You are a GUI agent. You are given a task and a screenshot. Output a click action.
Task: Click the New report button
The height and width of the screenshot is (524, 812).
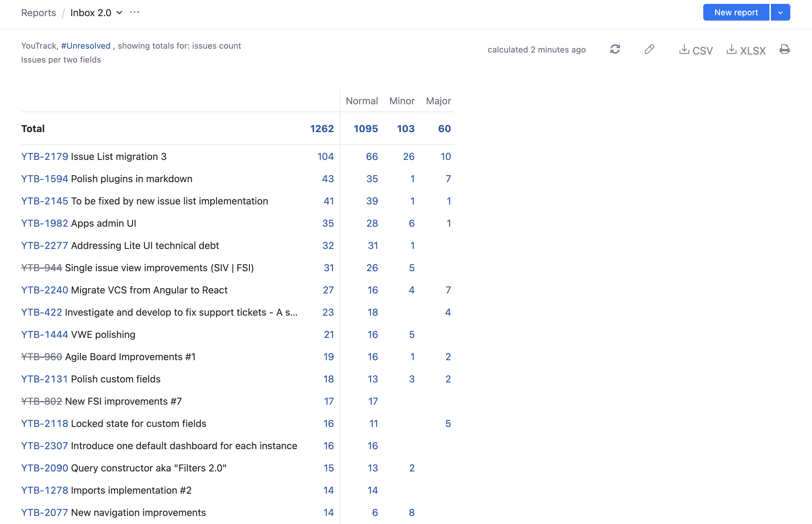tap(736, 13)
